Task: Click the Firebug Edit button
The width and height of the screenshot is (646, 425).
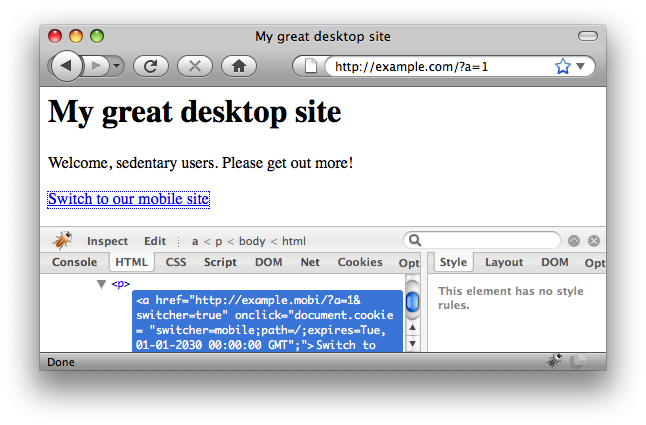Action: tap(155, 241)
